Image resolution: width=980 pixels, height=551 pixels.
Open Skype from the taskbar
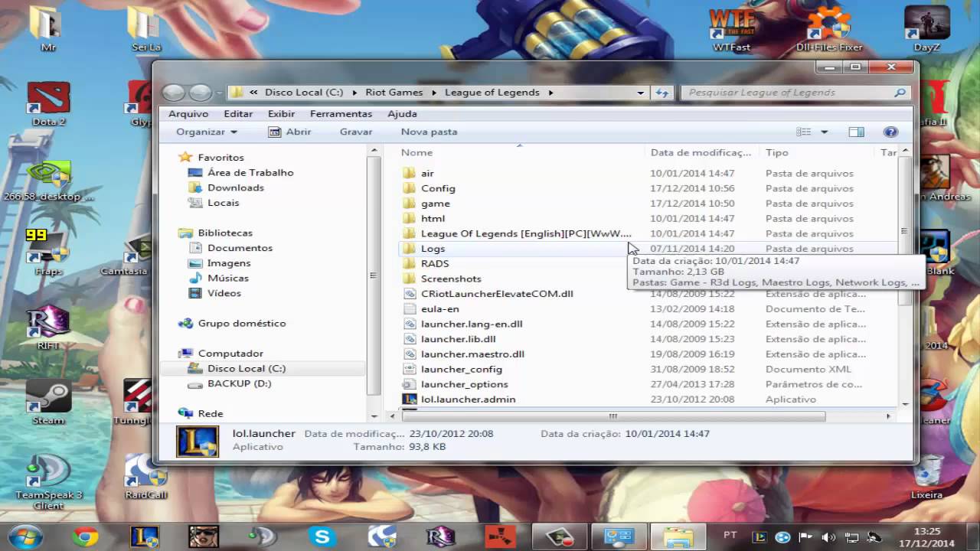point(322,536)
